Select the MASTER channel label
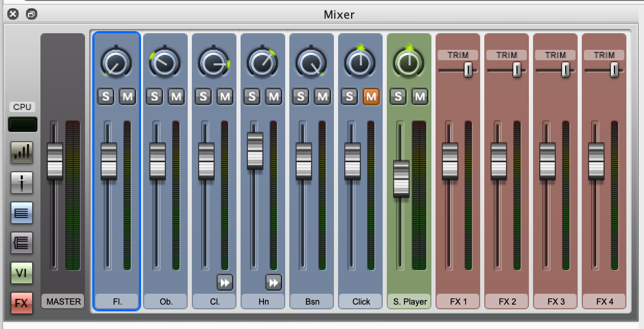The width and height of the screenshot is (644, 329). click(63, 301)
